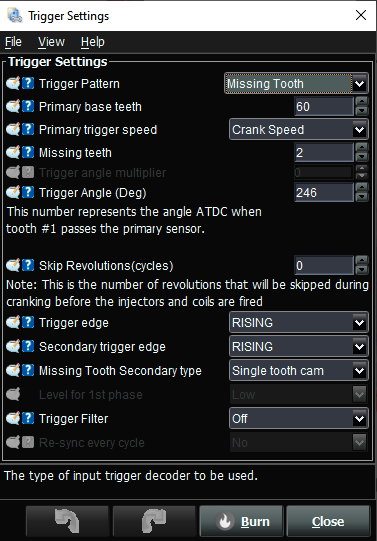
Task: Click the Burn button
Action: [x=241, y=521]
